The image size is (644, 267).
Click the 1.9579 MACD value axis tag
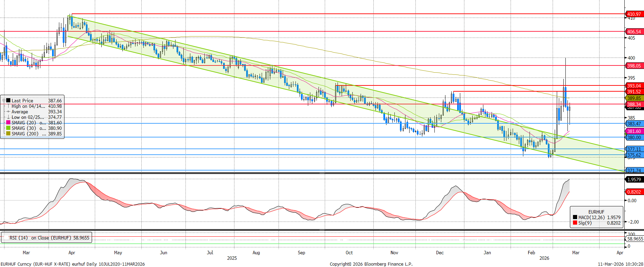pyautogui.click(x=634, y=179)
